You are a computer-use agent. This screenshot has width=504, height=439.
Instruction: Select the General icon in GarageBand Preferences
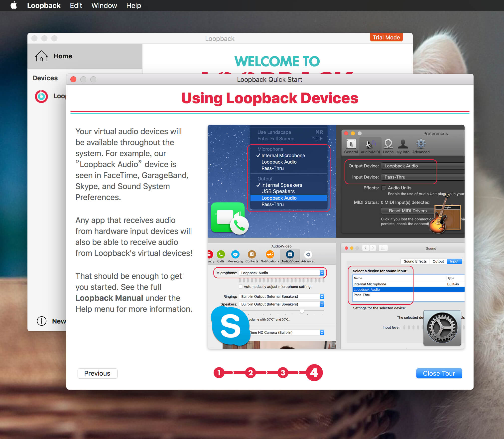(x=351, y=146)
